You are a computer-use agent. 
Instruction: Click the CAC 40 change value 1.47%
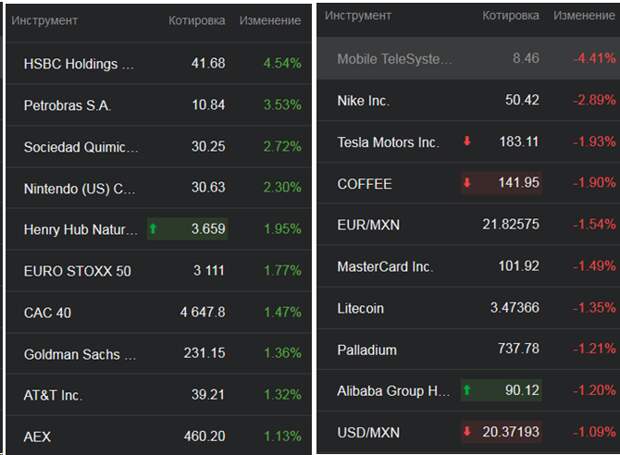[283, 312]
